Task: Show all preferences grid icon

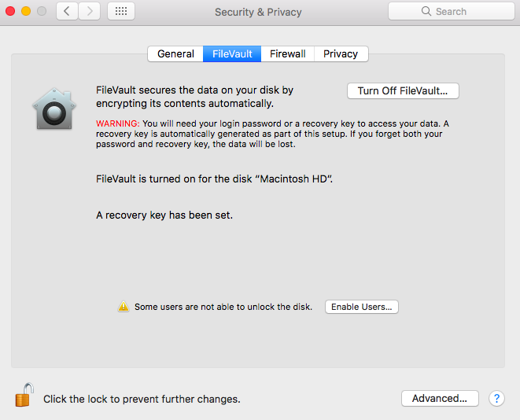Action: [x=121, y=11]
